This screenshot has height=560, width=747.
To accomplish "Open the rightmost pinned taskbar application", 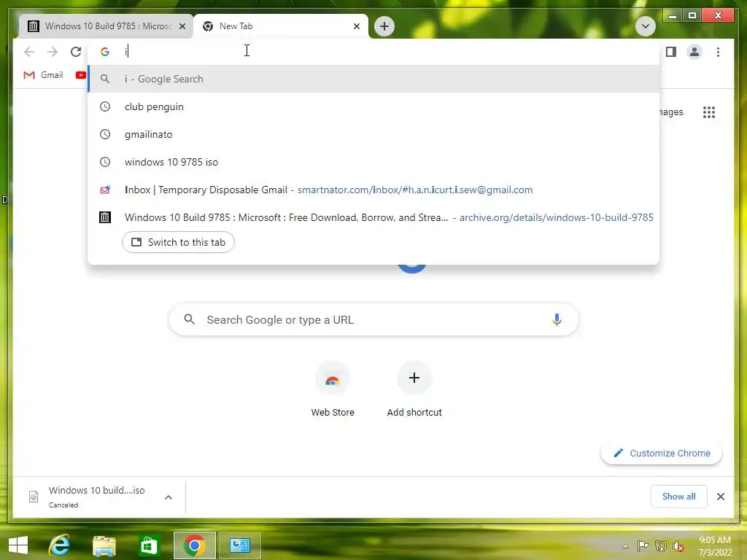I will [x=239, y=545].
